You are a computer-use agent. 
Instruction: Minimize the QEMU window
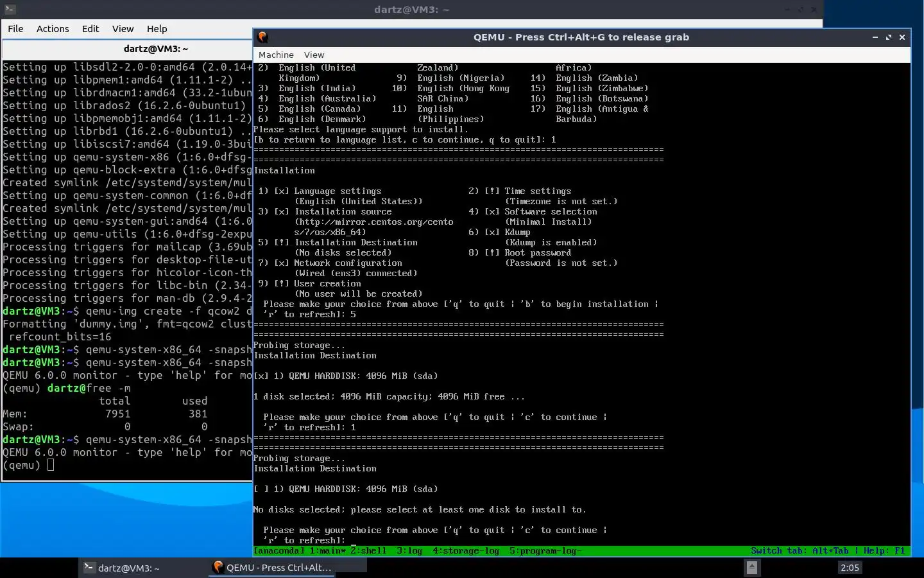click(x=875, y=37)
